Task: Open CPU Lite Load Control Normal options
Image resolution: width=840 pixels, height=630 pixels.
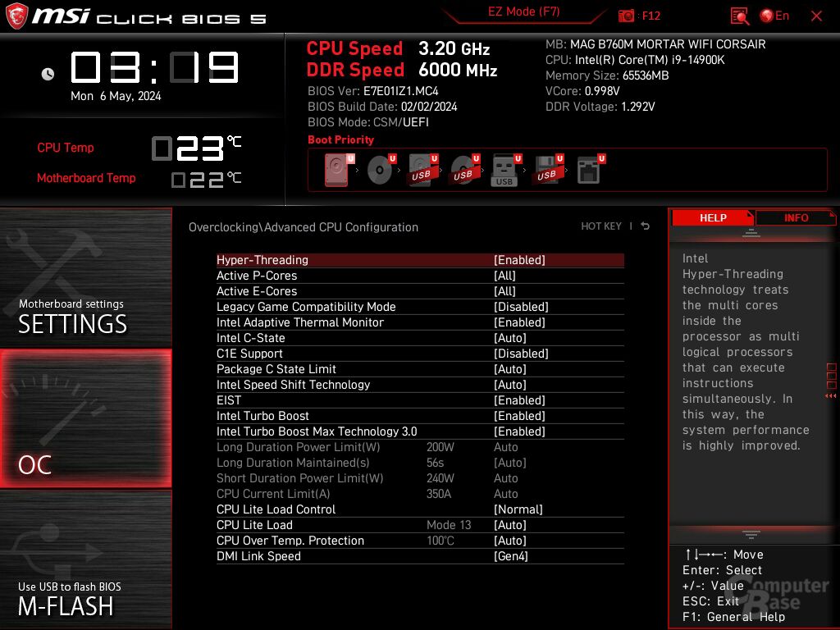Action: click(518, 509)
